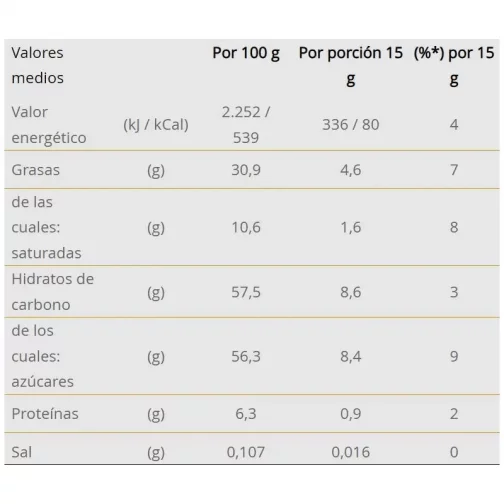504x504 pixels.
Task: Click the '2.252 / 539' energy value
Action: coord(246,125)
